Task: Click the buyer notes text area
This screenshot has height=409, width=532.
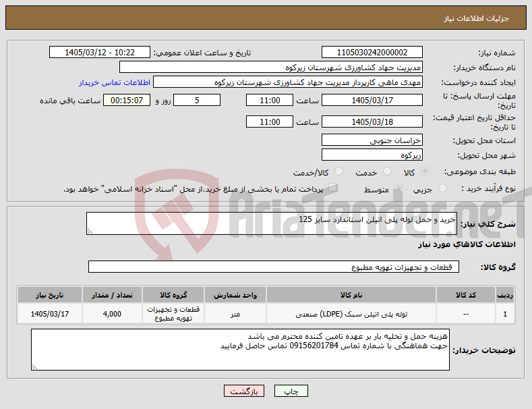Action: [x=240, y=350]
